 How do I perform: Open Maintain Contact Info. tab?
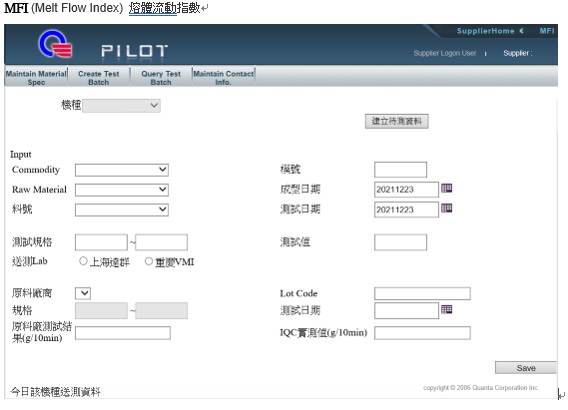point(224,78)
